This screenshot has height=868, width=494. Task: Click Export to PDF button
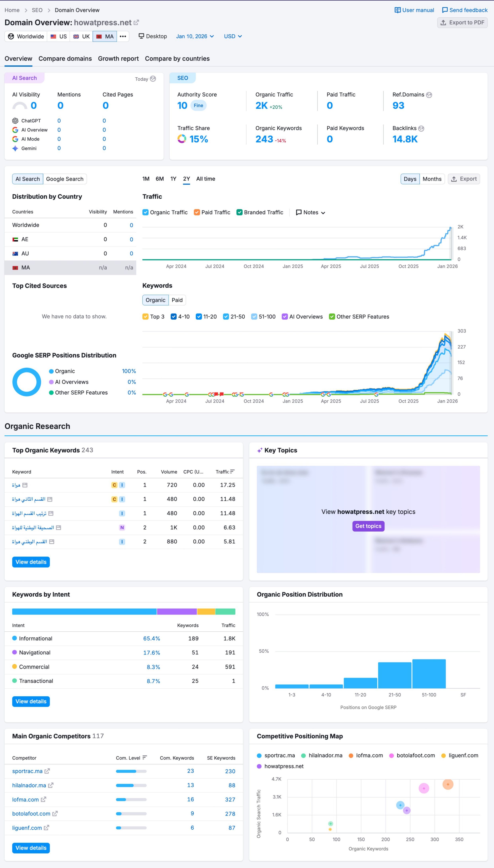coord(462,23)
